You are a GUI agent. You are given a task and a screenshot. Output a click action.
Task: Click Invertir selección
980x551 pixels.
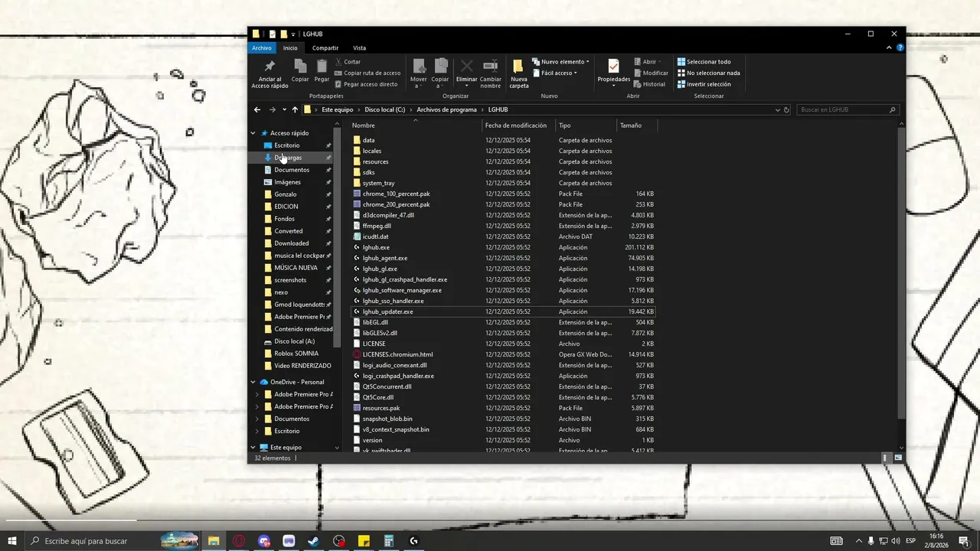point(704,84)
